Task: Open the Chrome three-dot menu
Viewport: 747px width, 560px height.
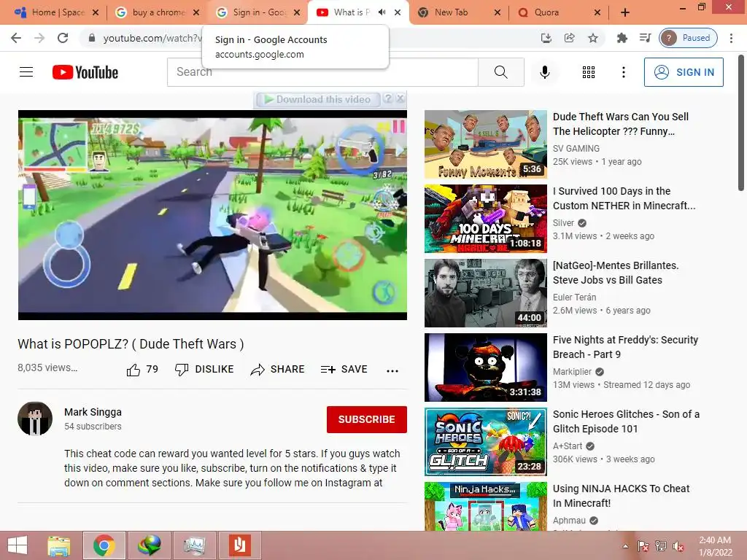Action: pyautogui.click(x=731, y=38)
